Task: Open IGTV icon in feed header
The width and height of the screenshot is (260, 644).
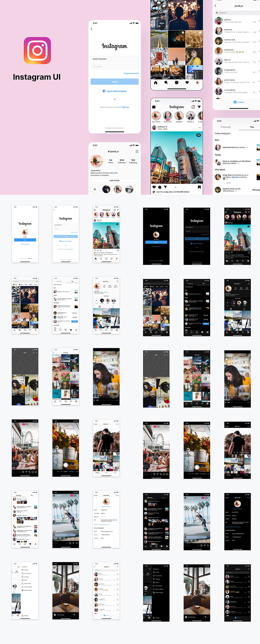Action: [193, 107]
